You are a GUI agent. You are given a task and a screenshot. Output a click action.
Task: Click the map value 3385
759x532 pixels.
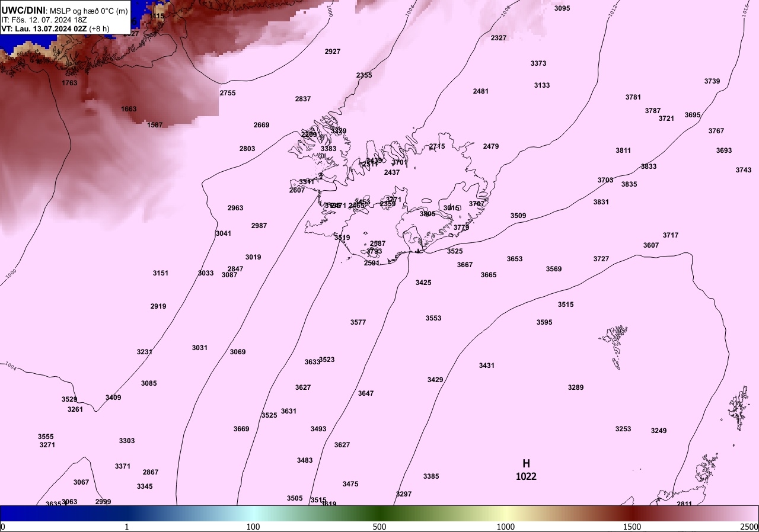click(431, 476)
